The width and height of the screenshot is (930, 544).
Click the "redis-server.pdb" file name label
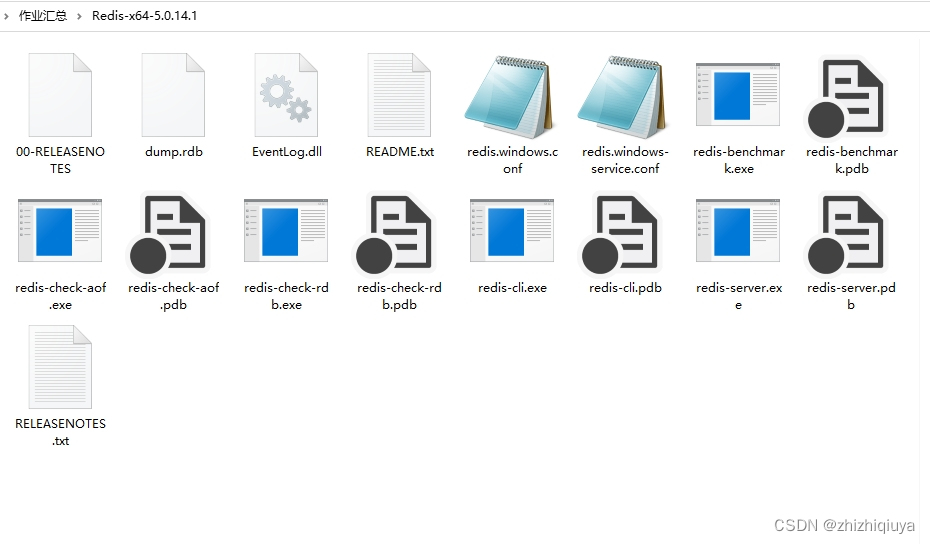click(x=851, y=296)
